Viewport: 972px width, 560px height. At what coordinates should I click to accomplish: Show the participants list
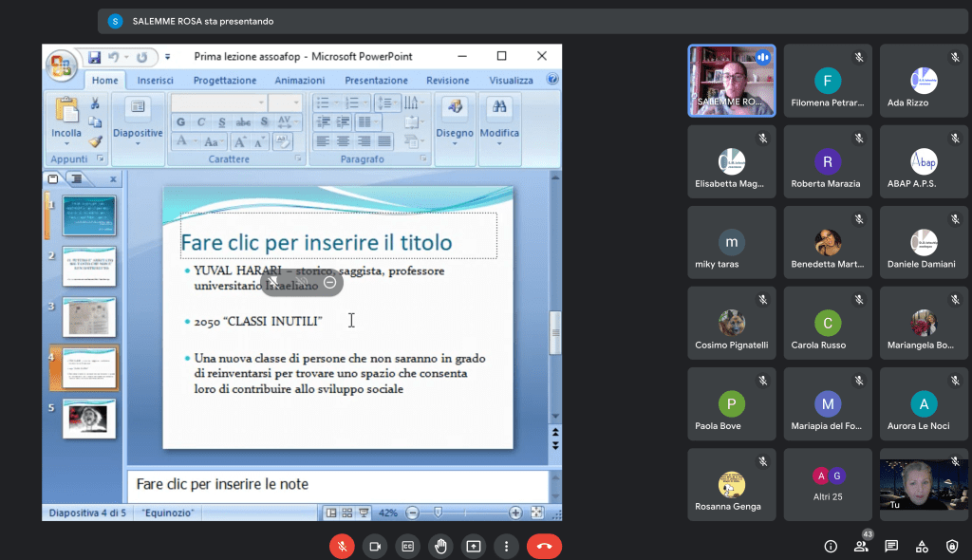point(861,546)
